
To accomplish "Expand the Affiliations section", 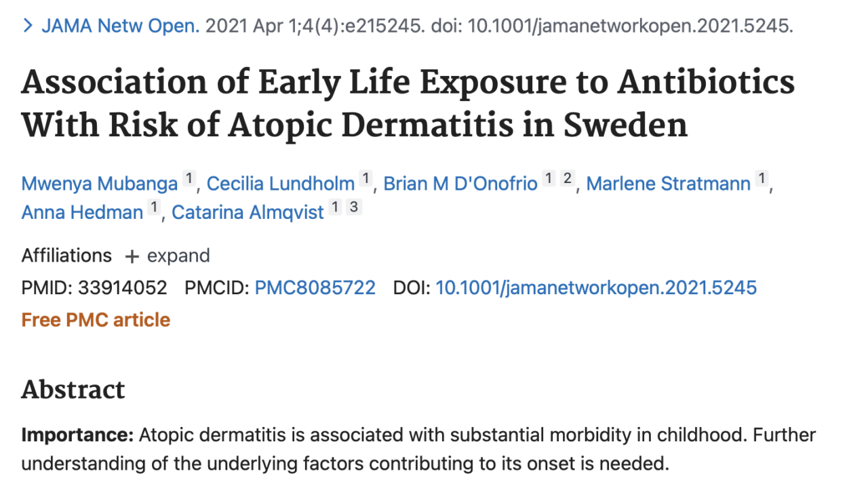I will pos(167,256).
